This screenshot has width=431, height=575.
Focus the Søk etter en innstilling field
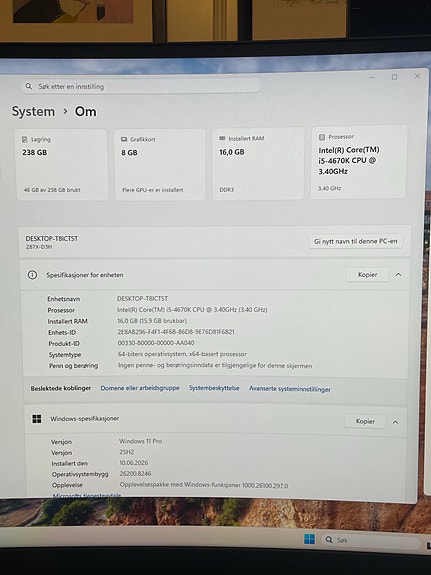click(x=140, y=86)
